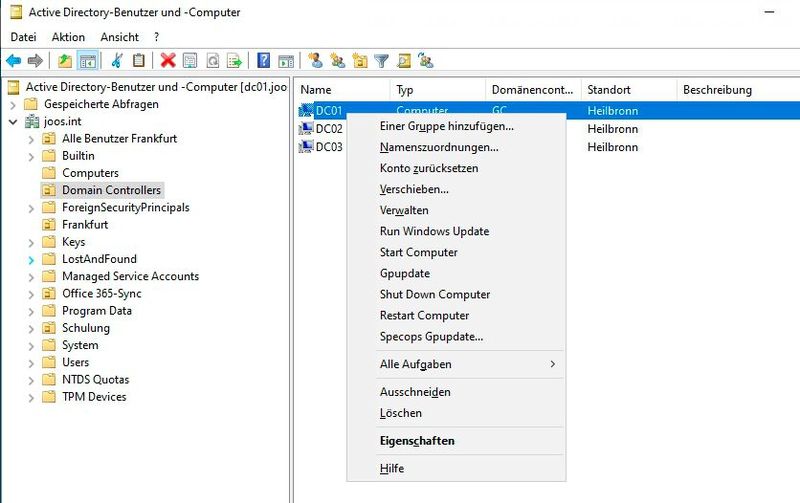This screenshot has height=503, width=800.
Task: Choose Eigenschaften in context menu
Action: 456,441
